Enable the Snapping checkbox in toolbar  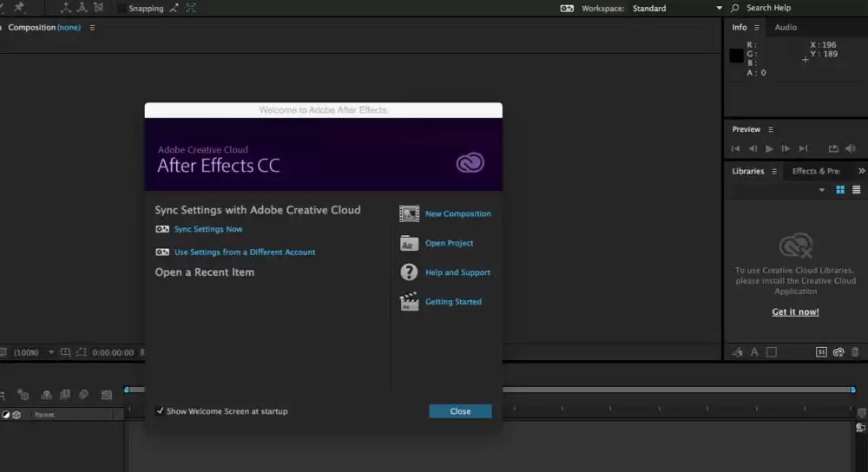[122, 9]
